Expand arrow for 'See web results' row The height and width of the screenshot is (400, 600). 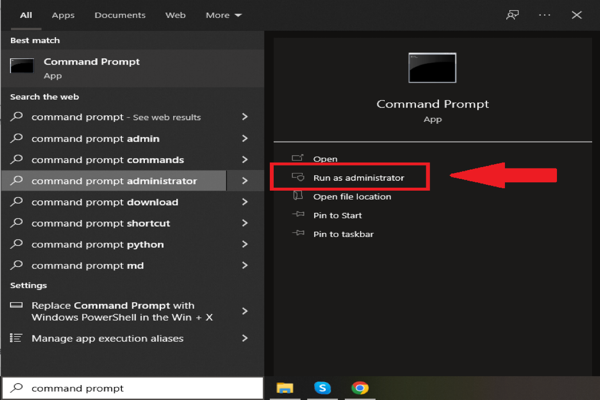[245, 117]
